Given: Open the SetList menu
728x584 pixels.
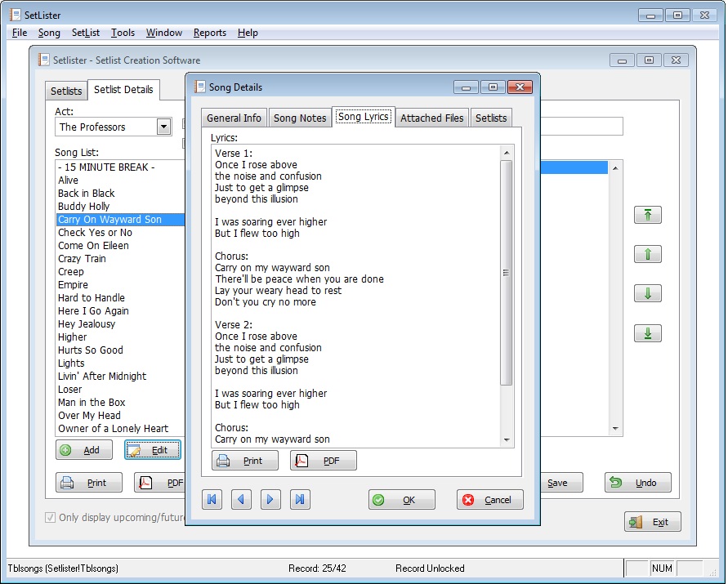Looking at the screenshot, I should (85, 33).
